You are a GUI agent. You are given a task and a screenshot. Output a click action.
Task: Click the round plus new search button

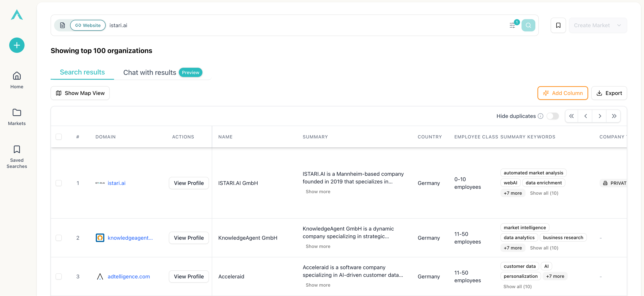(17, 45)
